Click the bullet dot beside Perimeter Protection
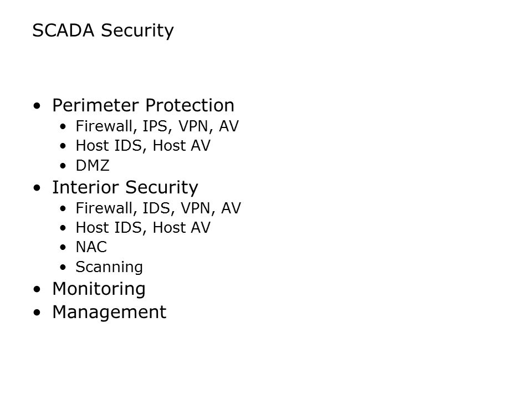Screen dimensions: 532x399 pos(37,106)
